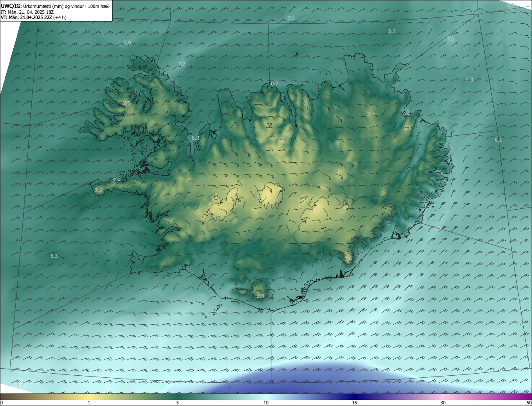532x406 pixels.
Task: Click the 2.8 value label
Action: [408, 128]
